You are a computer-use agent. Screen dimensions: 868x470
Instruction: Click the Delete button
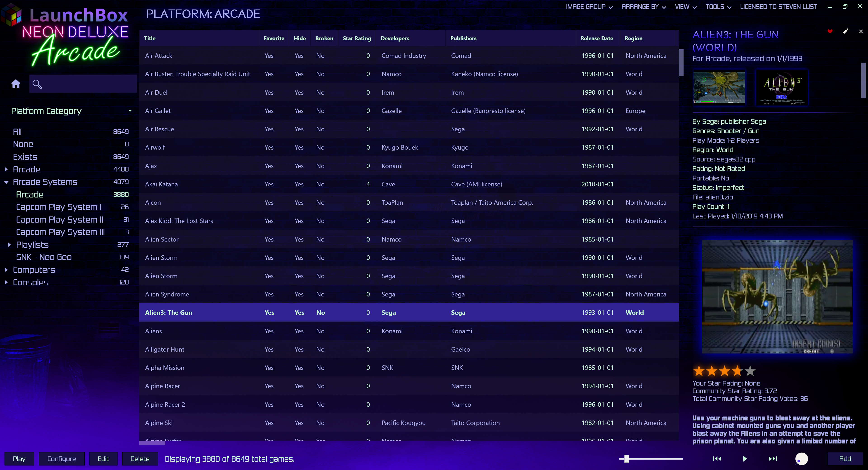coord(140,458)
